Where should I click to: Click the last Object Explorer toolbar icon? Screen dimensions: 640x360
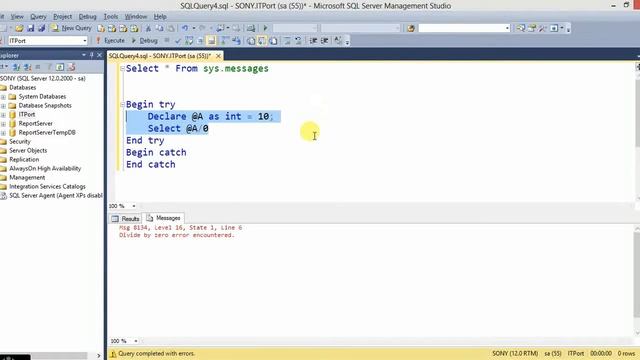pos(71,67)
